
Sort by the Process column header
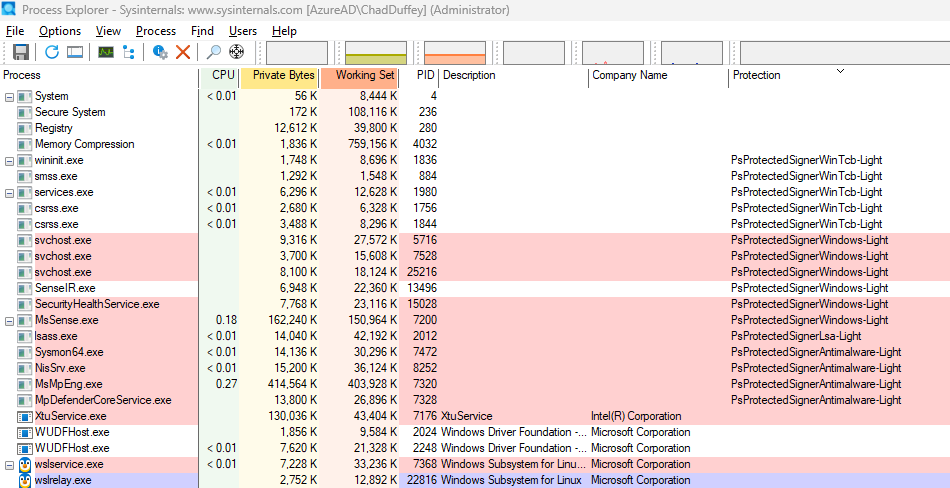click(100, 75)
